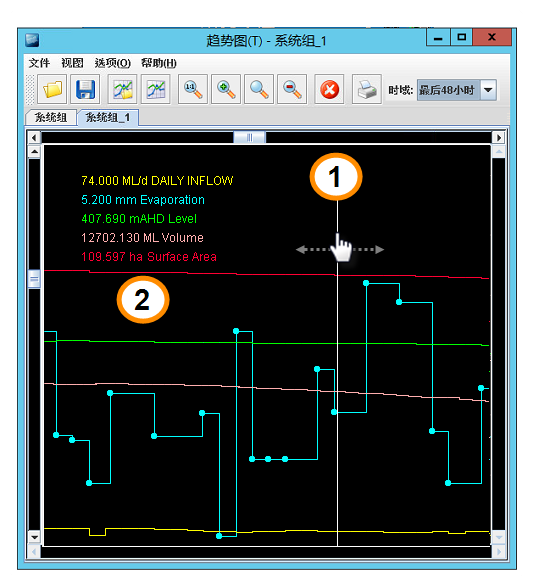Open file with the folder icon
534x588 pixels.
tap(52, 89)
